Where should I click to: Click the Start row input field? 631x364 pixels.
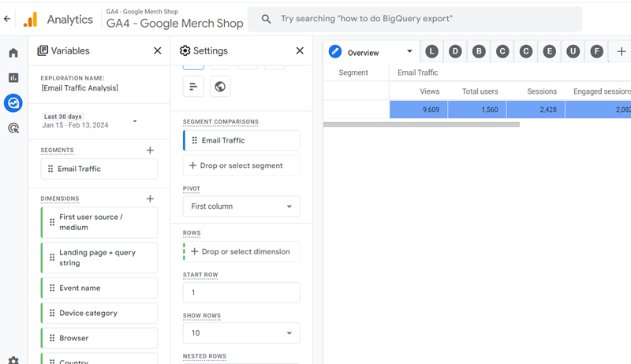(x=241, y=292)
